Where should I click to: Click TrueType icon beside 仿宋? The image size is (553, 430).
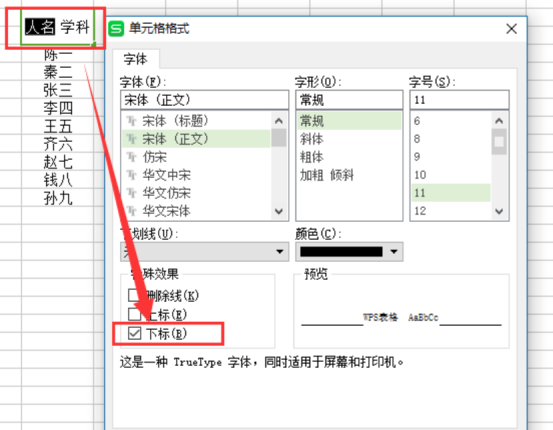coord(132,157)
